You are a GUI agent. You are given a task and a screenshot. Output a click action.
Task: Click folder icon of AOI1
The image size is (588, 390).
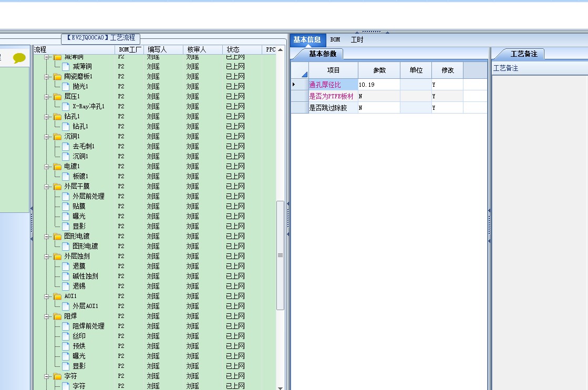[57, 296]
